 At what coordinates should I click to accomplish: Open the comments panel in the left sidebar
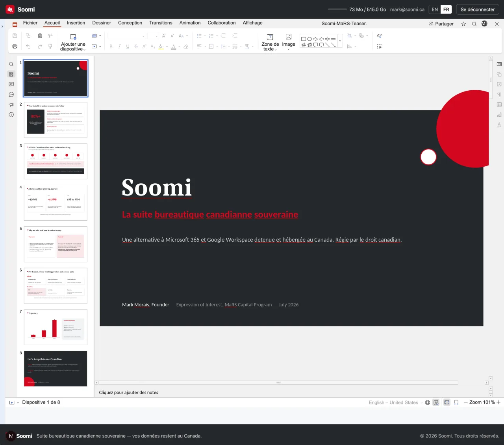(11, 84)
